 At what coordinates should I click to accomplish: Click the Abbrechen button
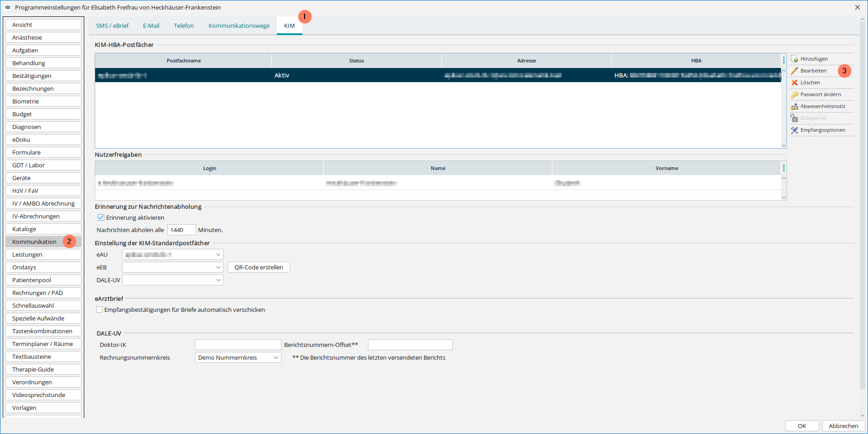pyautogui.click(x=843, y=426)
